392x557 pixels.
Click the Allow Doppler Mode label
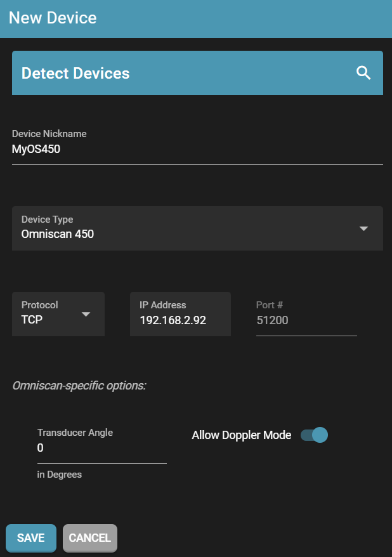pyautogui.click(x=241, y=435)
